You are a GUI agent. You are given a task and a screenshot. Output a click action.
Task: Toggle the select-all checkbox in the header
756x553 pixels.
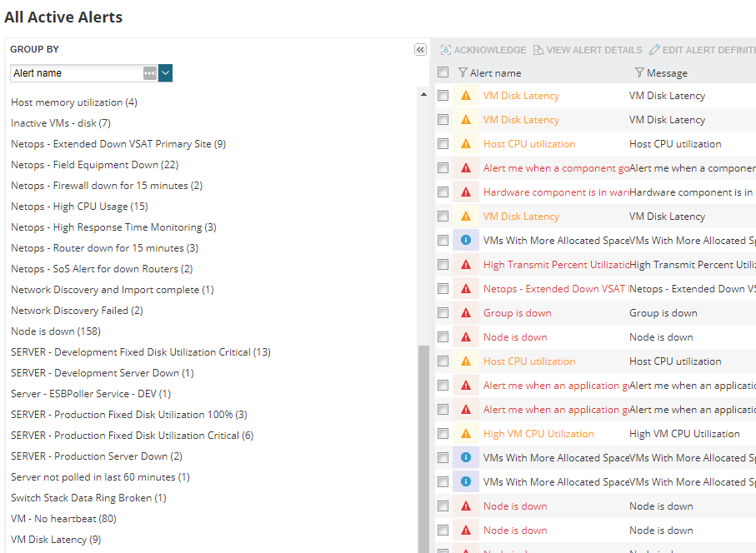click(443, 72)
